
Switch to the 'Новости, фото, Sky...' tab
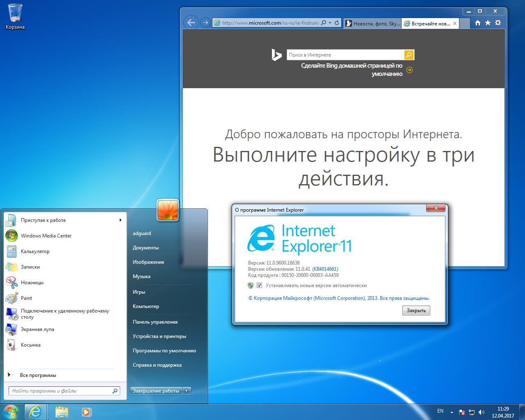tap(372, 23)
